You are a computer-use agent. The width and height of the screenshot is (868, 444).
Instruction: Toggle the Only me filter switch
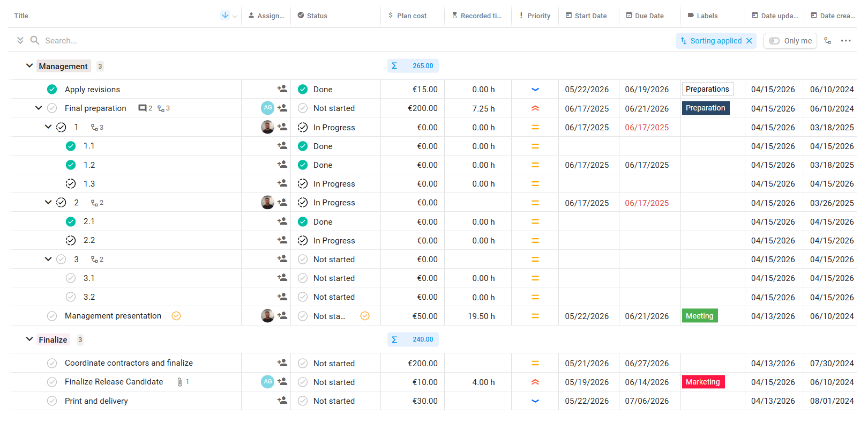(775, 41)
